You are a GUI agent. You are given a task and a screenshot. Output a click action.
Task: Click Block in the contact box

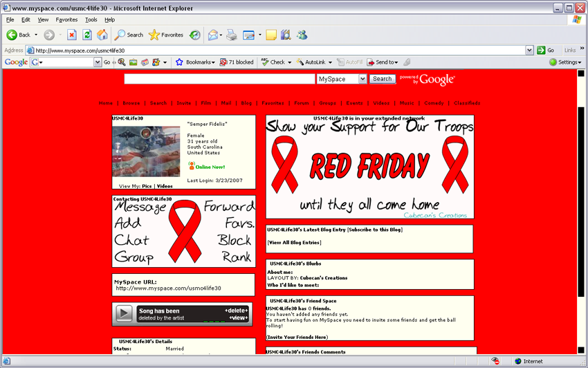tap(235, 240)
